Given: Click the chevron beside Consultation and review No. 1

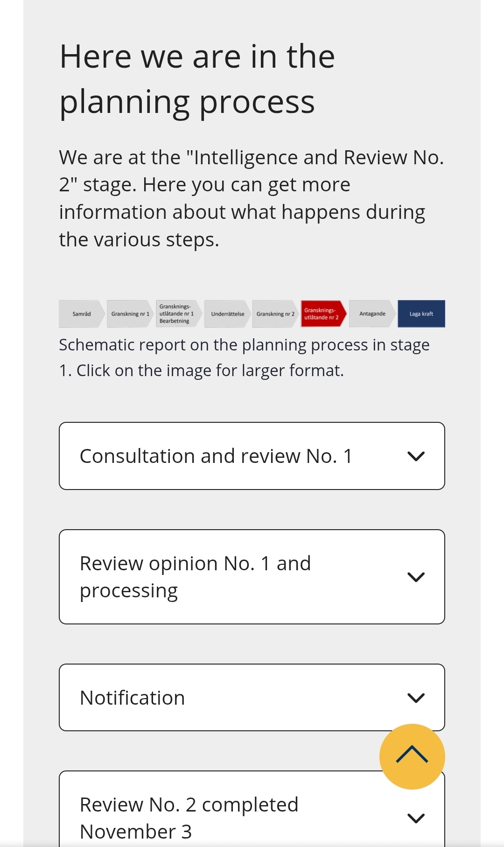Looking at the screenshot, I should tap(416, 456).
